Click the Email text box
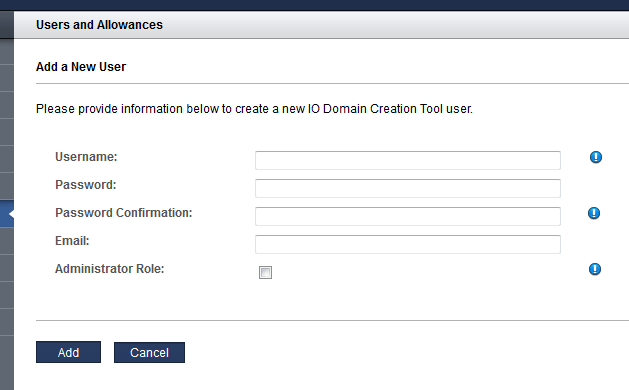Viewport: 629px width, 390px height. (408, 244)
